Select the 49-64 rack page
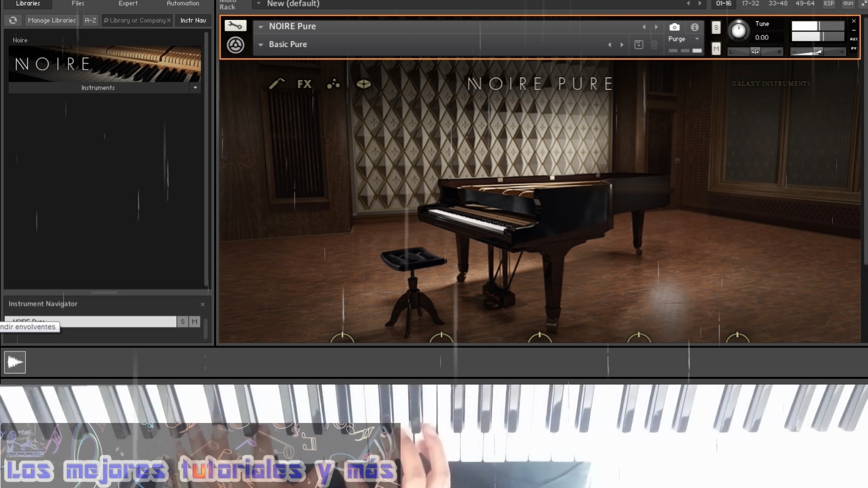868x488 pixels. click(x=805, y=4)
